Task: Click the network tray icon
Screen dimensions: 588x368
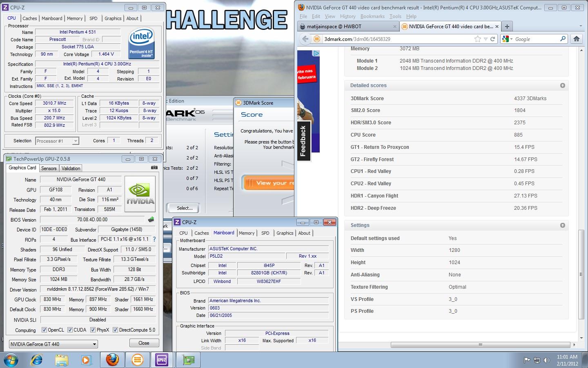Action: pyautogui.click(x=537, y=360)
